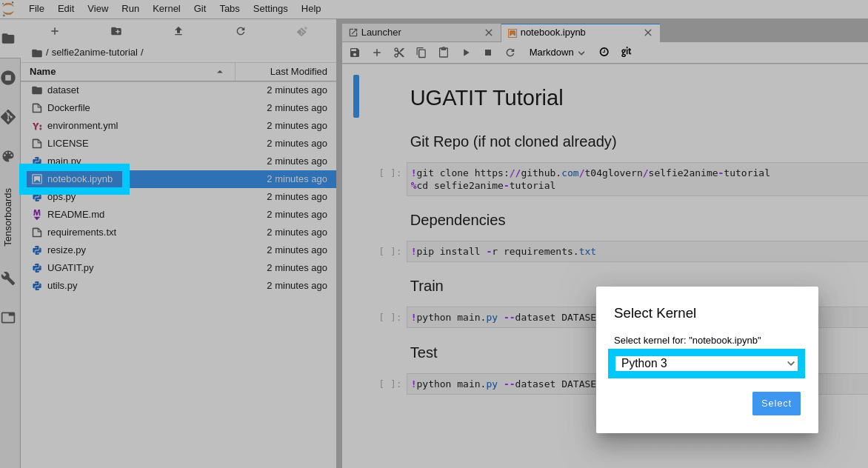Run the selected cell with the play icon
Viewport: 868px width, 468px height.
[x=466, y=52]
